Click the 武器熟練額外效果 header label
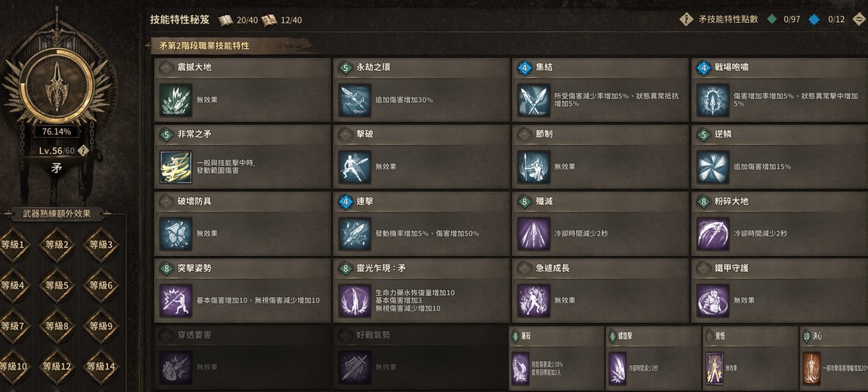Image resolution: width=868 pixels, height=392 pixels. tap(57, 214)
